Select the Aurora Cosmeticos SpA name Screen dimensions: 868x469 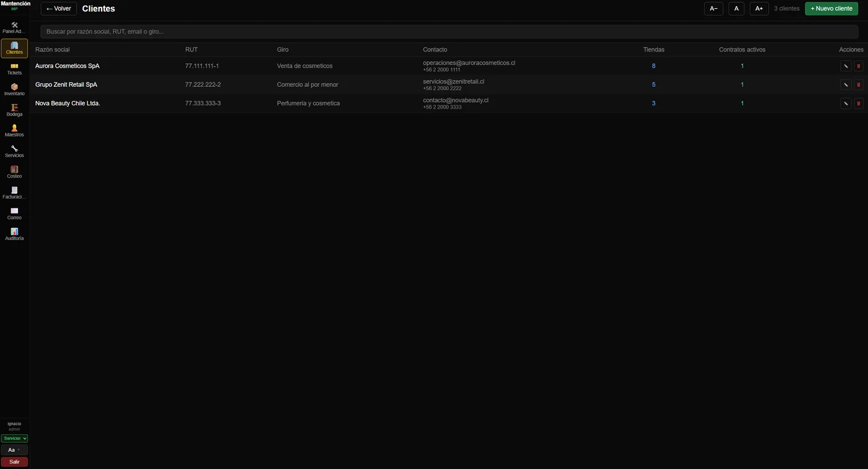pos(67,66)
